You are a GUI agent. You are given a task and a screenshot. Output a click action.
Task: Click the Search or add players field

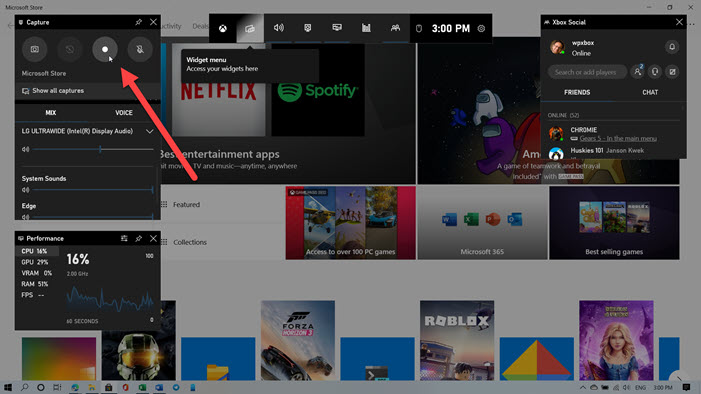tap(587, 72)
